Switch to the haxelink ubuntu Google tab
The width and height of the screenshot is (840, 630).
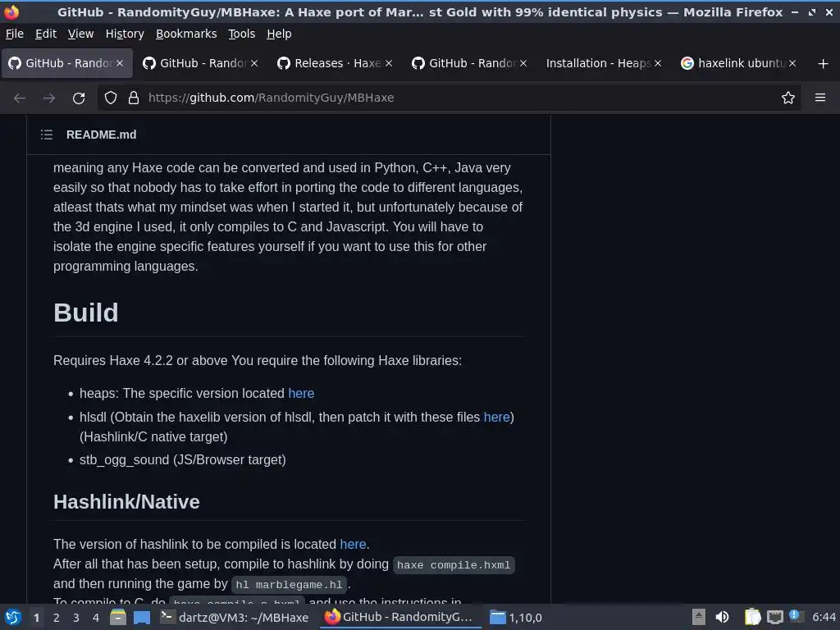coord(738,63)
